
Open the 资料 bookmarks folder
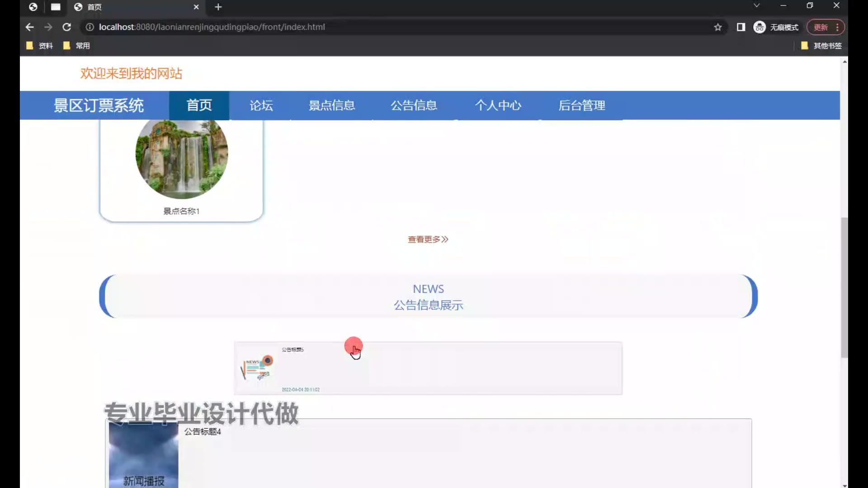point(40,46)
